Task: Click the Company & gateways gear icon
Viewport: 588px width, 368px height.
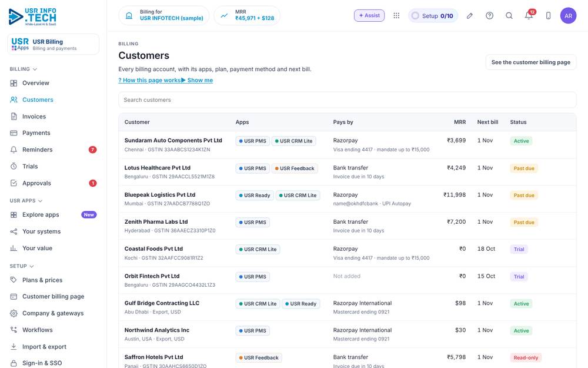Action: click(14, 313)
